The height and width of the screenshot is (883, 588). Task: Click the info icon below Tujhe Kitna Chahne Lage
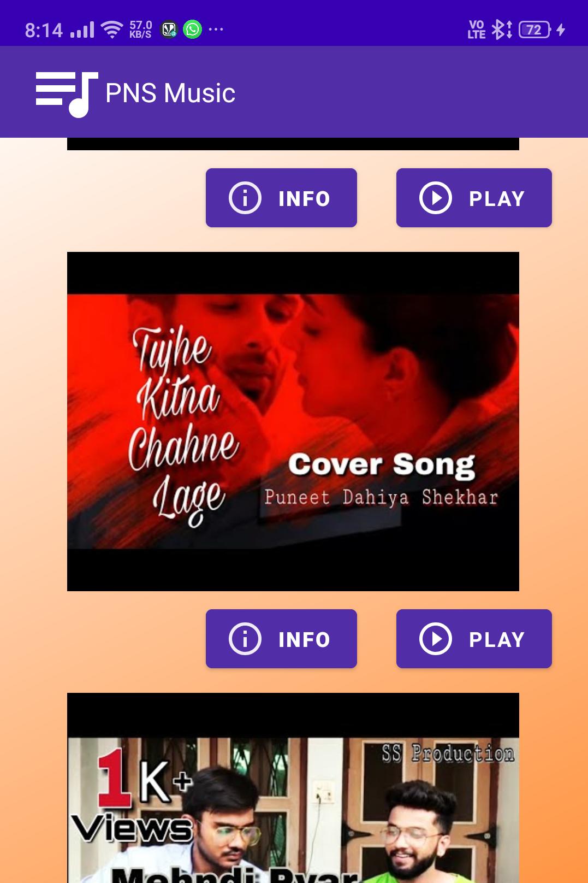point(245,639)
